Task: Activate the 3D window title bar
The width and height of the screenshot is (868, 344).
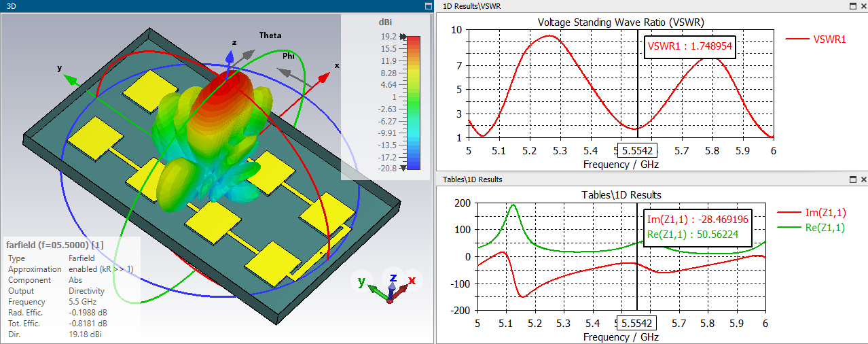Action: 204,6
